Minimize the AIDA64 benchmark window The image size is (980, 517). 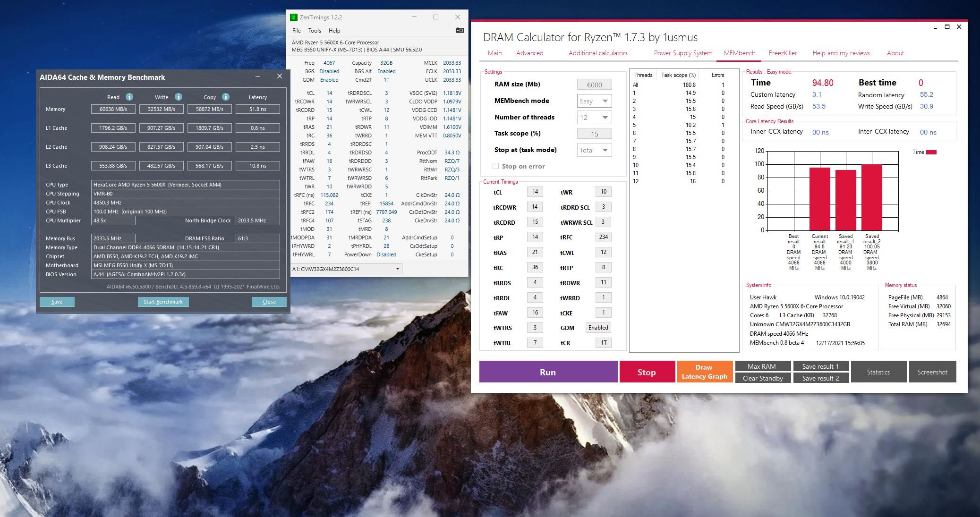click(258, 76)
